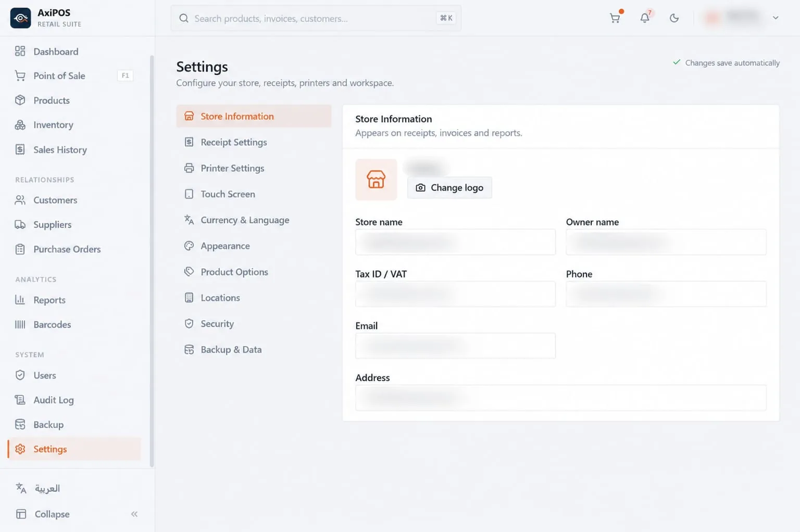Click the Settings gear icon in sidebar
800x532 pixels.
pyautogui.click(x=20, y=449)
